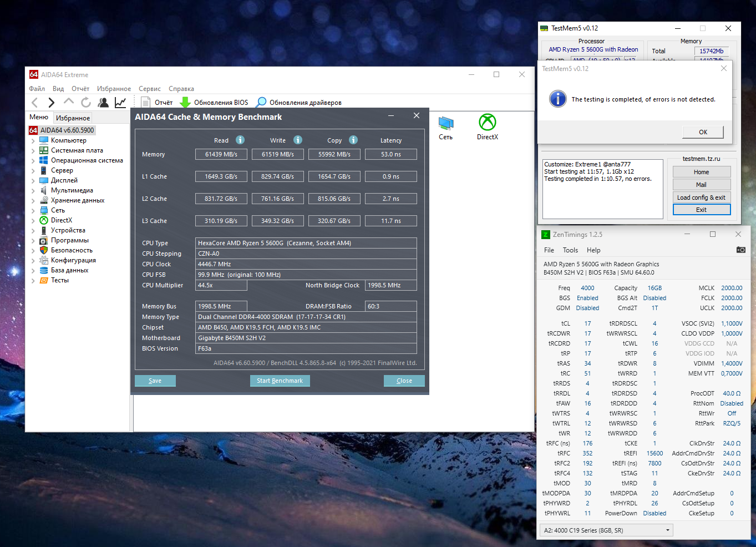Navigate up one level in AIDA64 toolbar

click(x=69, y=102)
